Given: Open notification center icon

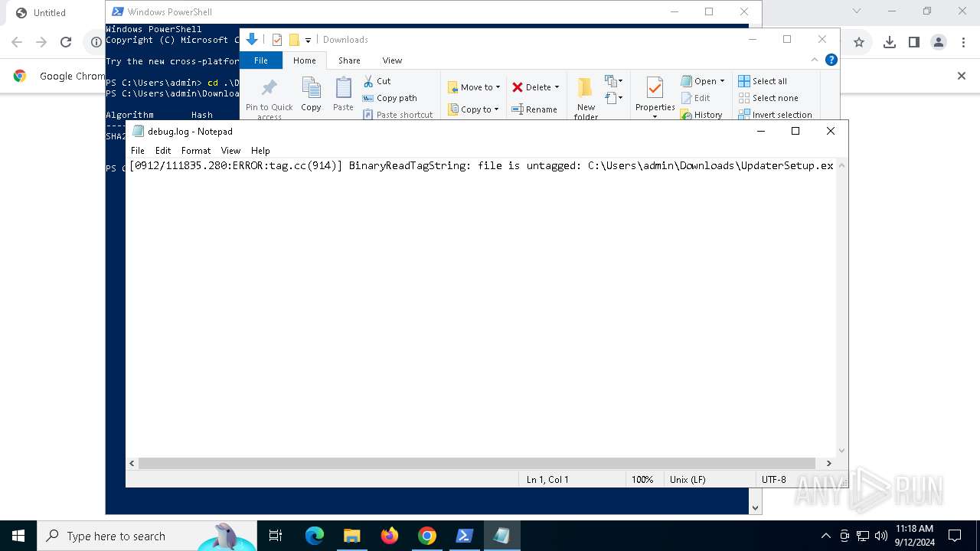Looking at the screenshot, I should tap(955, 536).
